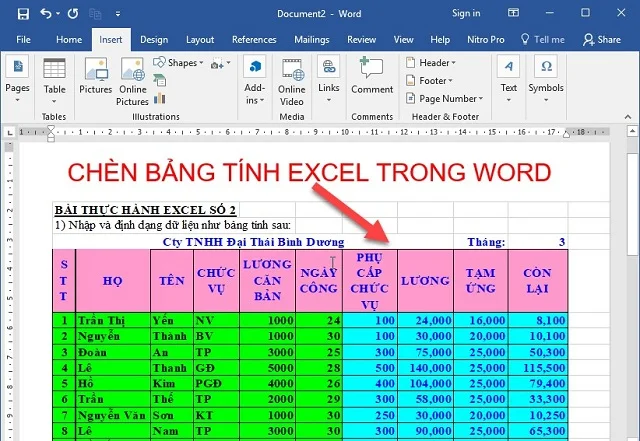This screenshot has height=441, width=640.
Task: Collapse the ribbon with the chevron
Action: click(628, 117)
